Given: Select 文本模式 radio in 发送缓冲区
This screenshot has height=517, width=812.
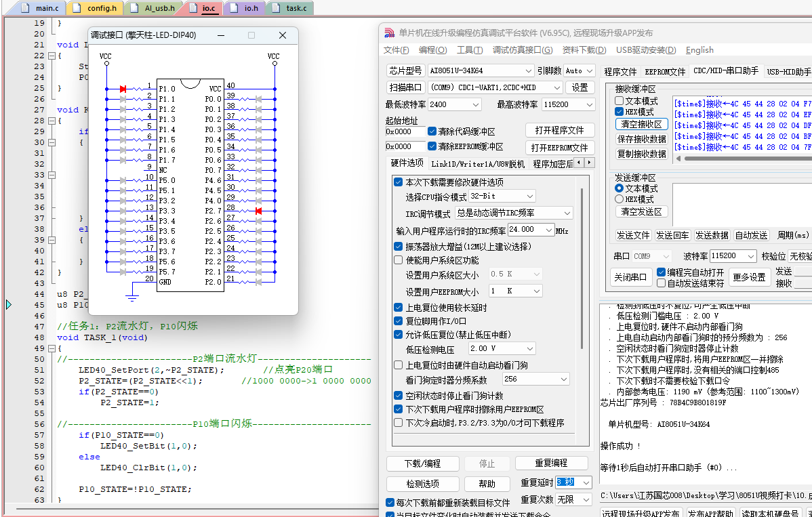Looking at the screenshot, I should pos(619,188).
